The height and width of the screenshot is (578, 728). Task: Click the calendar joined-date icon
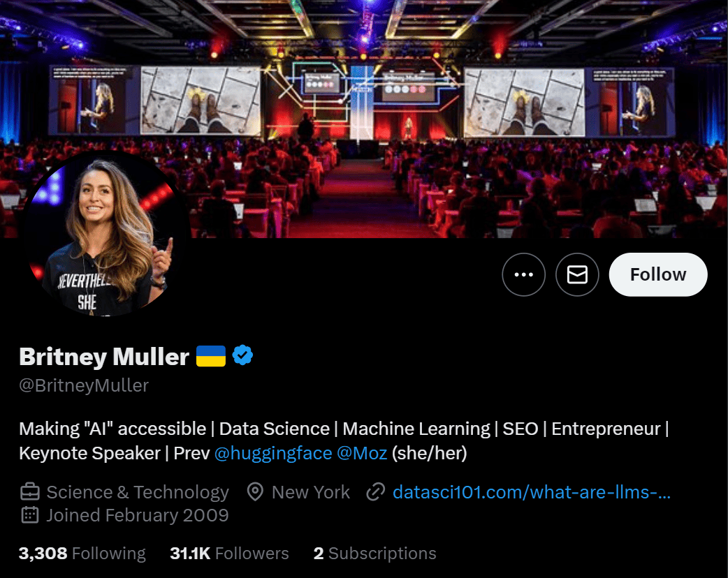pos(30,515)
